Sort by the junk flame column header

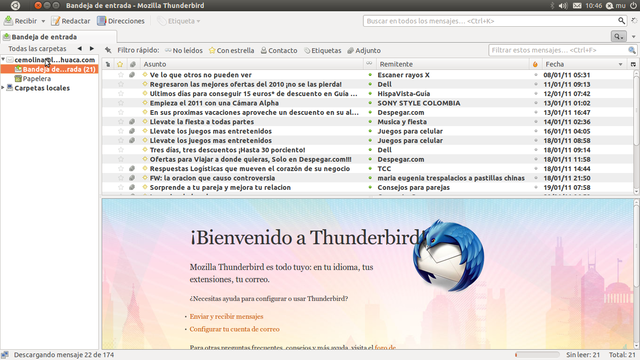[x=535, y=64]
